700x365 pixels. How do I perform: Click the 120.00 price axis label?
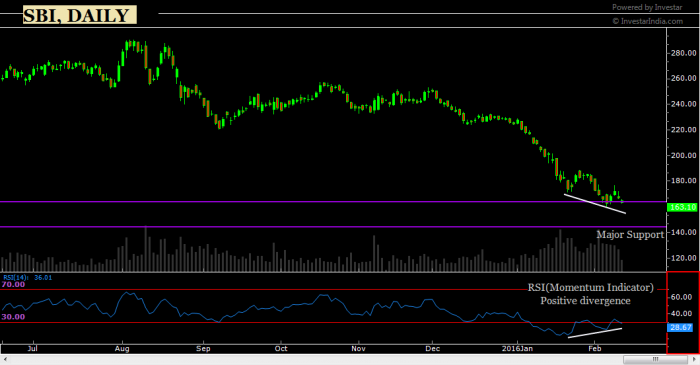click(683, 258)
